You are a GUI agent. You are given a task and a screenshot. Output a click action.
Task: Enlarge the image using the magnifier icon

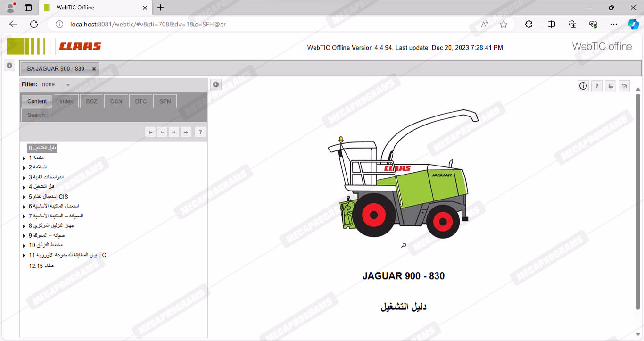click(404, 245)
